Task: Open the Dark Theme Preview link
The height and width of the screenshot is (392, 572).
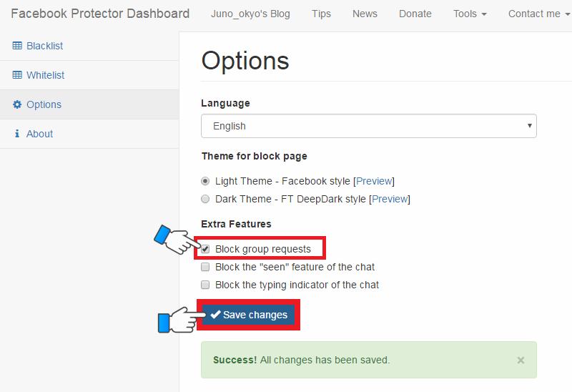Action: pos(390,199)
